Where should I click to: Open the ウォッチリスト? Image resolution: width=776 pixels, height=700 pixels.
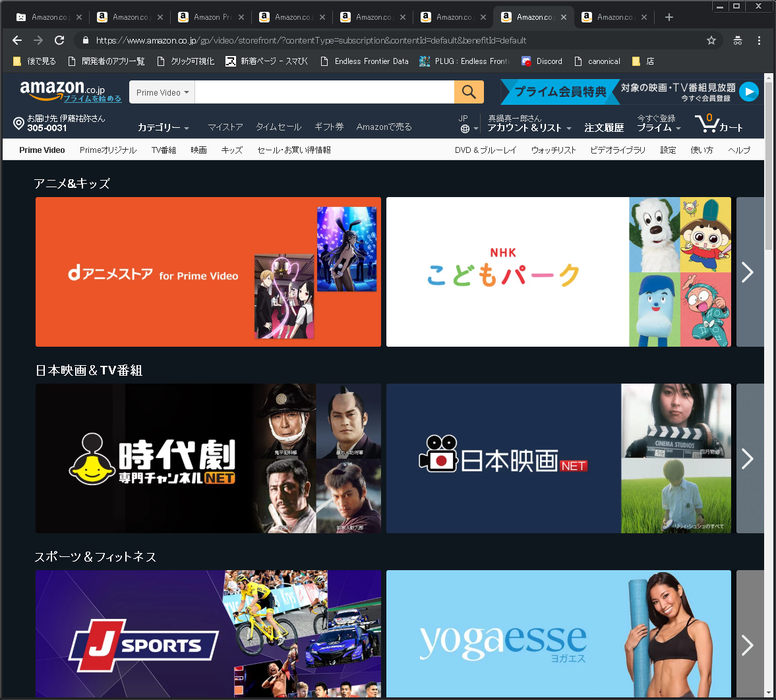(553, 150)
